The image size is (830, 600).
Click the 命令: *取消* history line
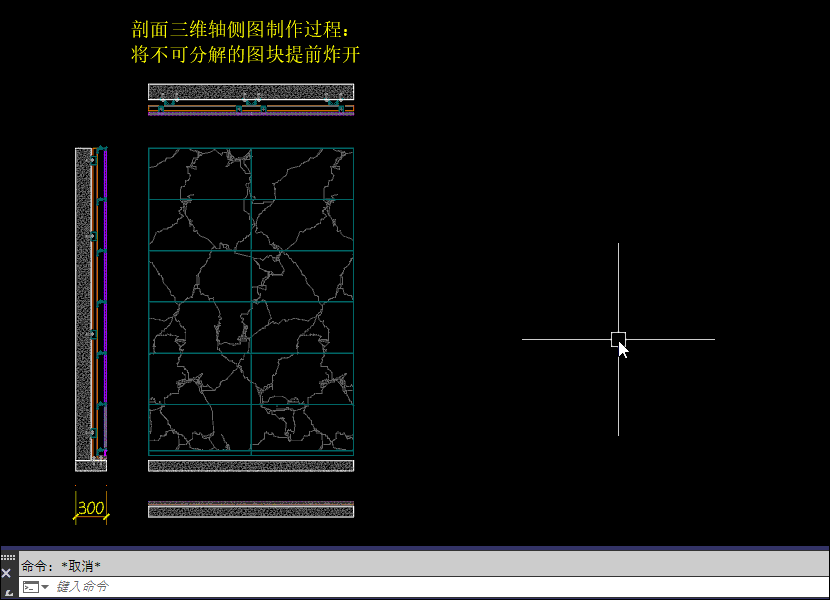[61, 566]
